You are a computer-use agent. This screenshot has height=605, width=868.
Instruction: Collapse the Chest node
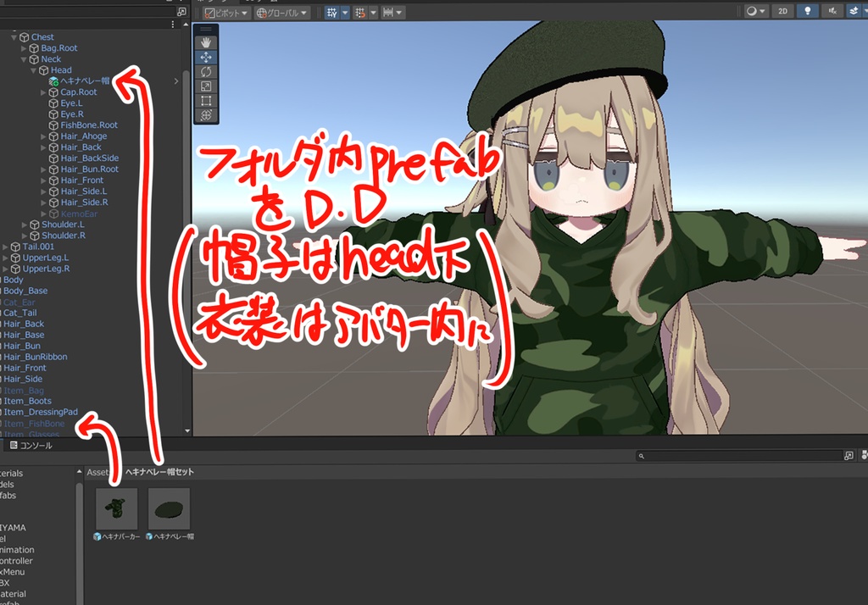(14, 37)
